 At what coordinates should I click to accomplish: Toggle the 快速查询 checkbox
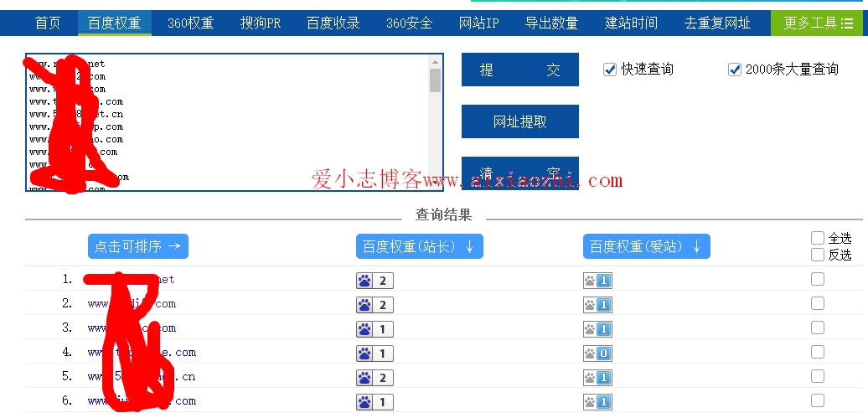(x=610, y=70)
